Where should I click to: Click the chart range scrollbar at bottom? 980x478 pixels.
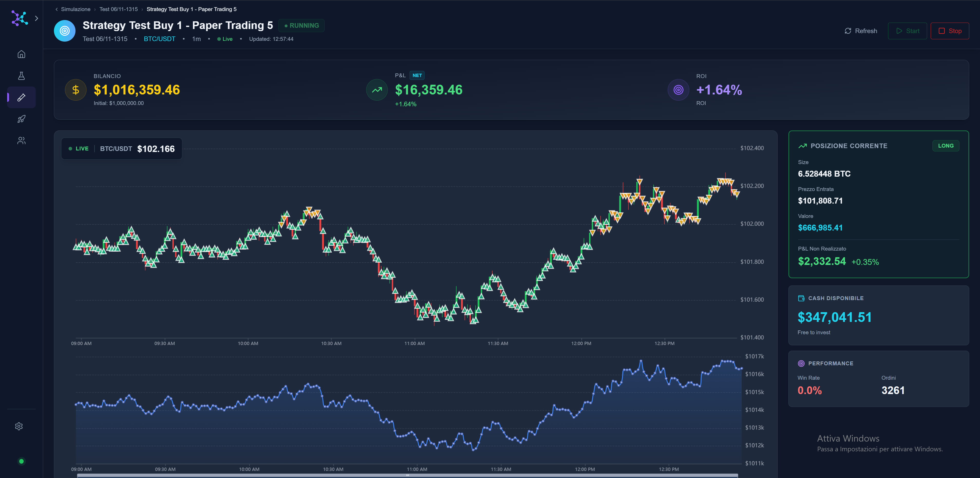[407, 475]
